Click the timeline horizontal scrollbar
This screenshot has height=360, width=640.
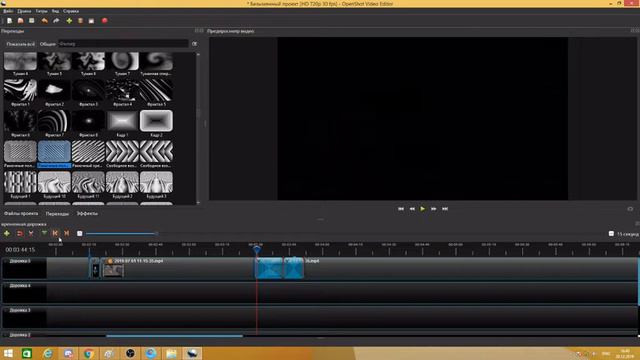coord(174,336)
